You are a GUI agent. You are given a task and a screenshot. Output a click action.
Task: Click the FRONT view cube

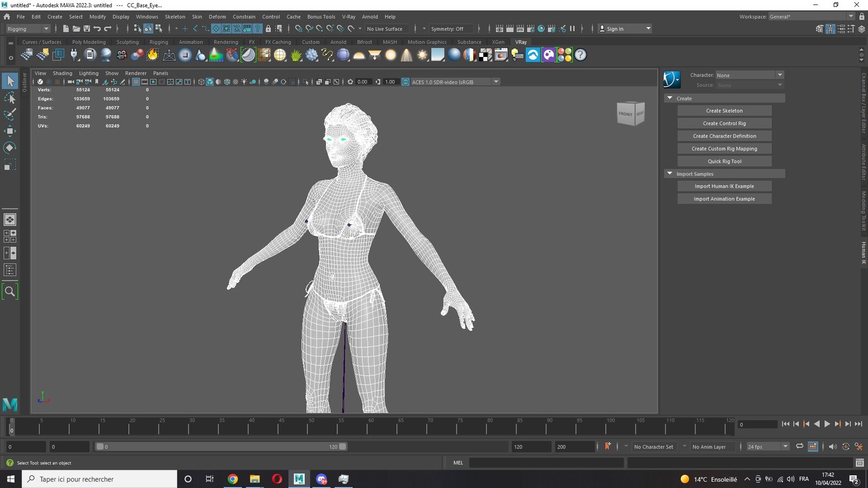[x=629, y=114]
